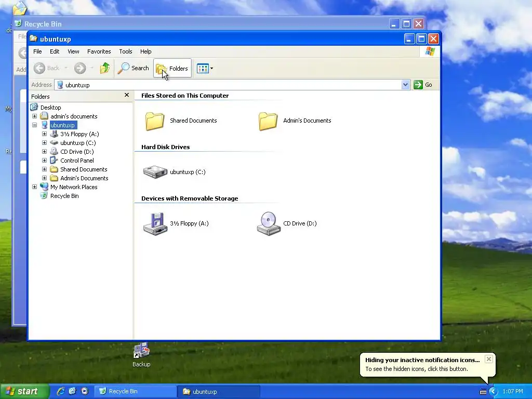532x399 pixels.
Task: Click the Backup shortcut on desktop
Action: [141, 354]
